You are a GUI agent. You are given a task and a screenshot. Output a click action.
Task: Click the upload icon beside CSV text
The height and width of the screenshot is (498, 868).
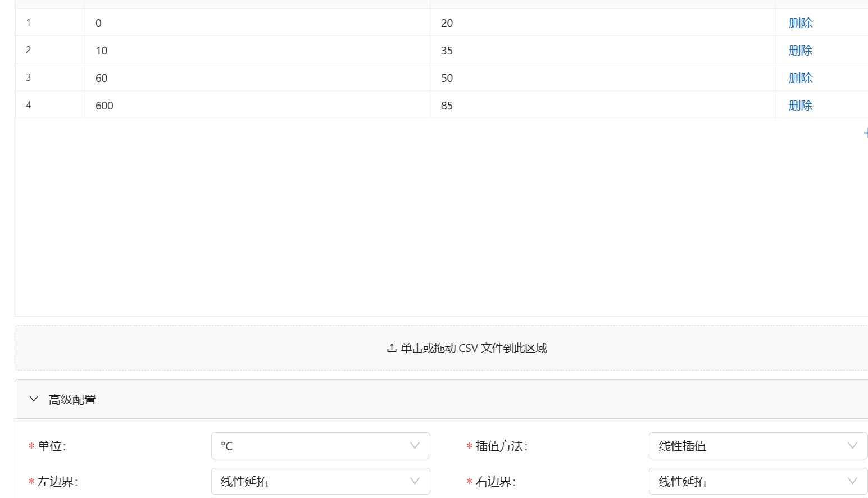pos(392,348)
